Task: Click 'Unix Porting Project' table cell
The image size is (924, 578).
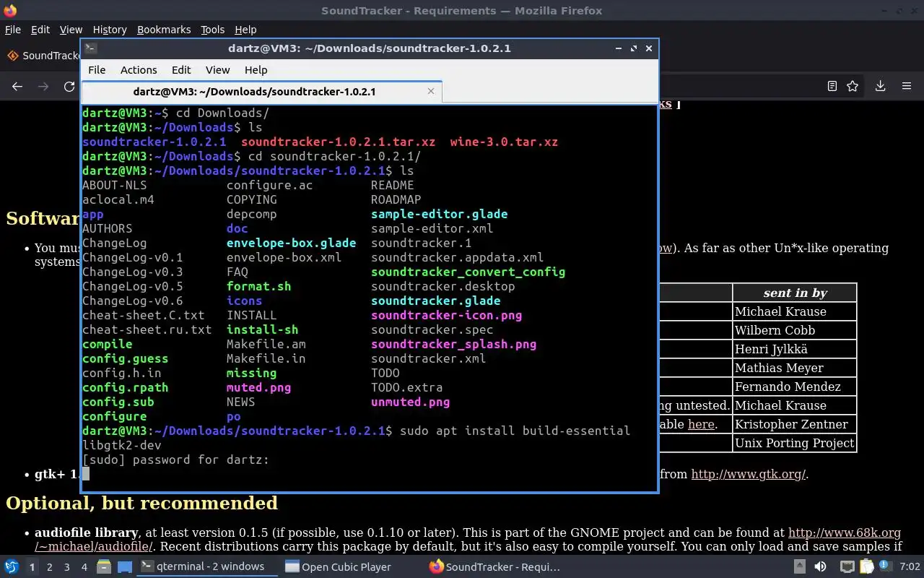Action: pyautogui.click(x=794, y=443)
